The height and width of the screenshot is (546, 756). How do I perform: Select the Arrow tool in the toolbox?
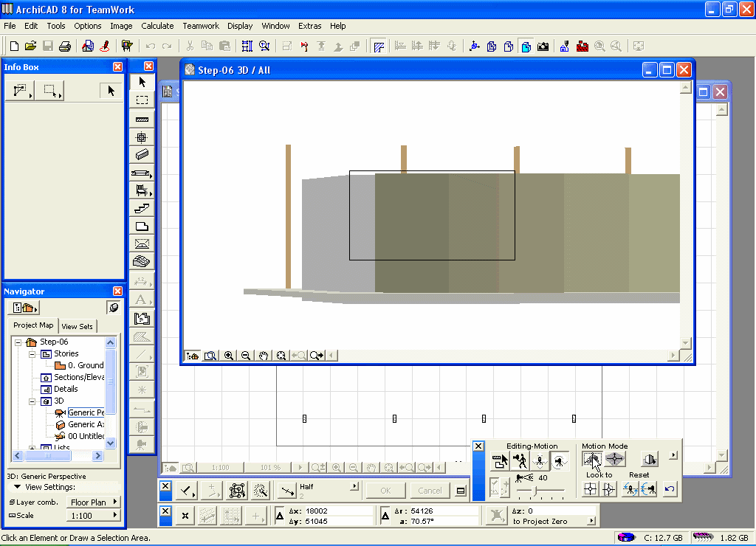142,82
